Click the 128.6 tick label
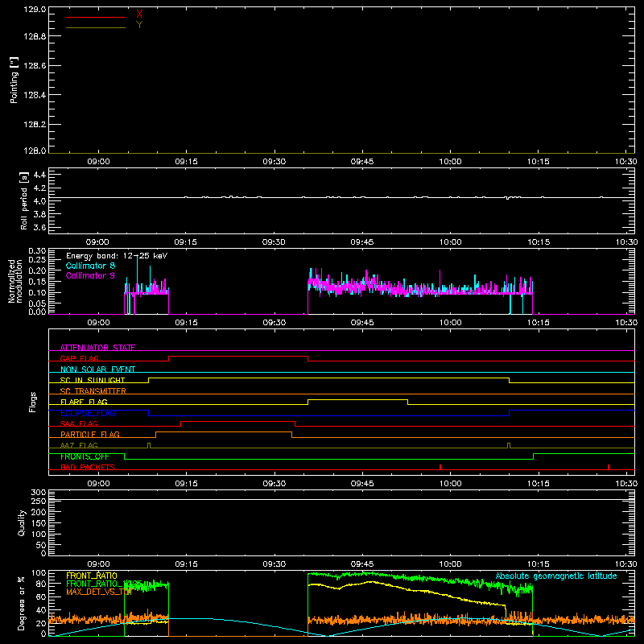The image size is (644, 644). point(35,66)
